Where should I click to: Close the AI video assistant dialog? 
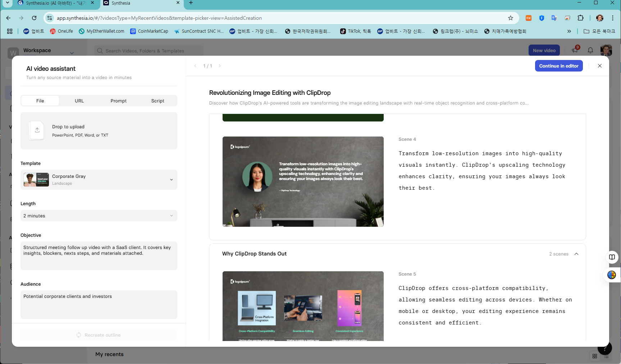coord(599,66)
